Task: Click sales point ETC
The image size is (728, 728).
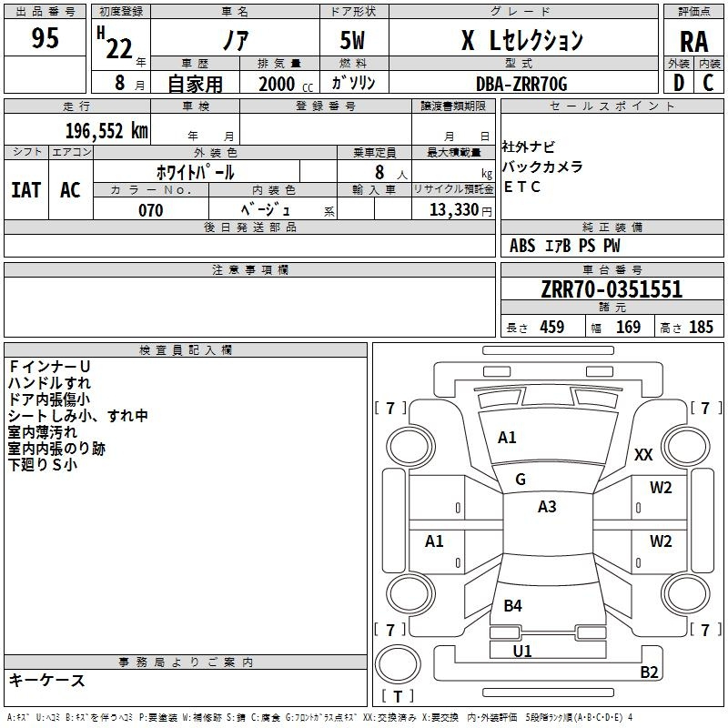Action: point(521,187)
